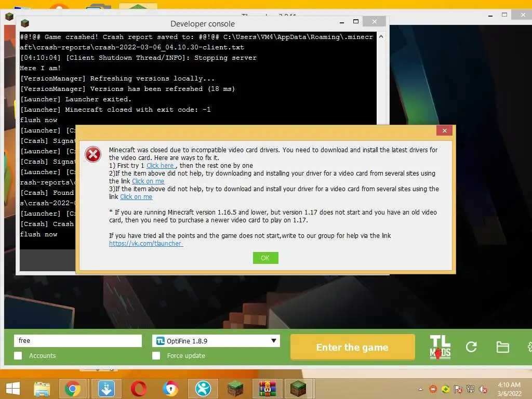Click the red error icon in the dialog
532x399 pixels.
pos(93,154)
